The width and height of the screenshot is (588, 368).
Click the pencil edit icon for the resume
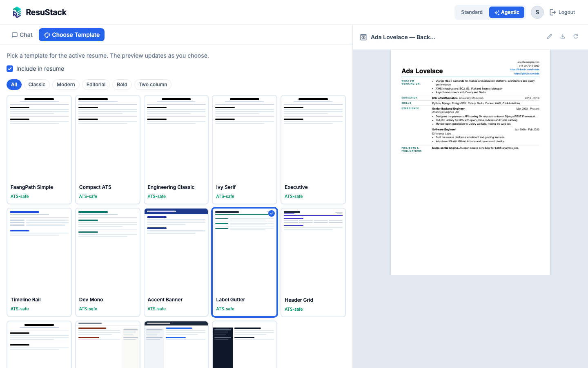click(x=550, y=36)
